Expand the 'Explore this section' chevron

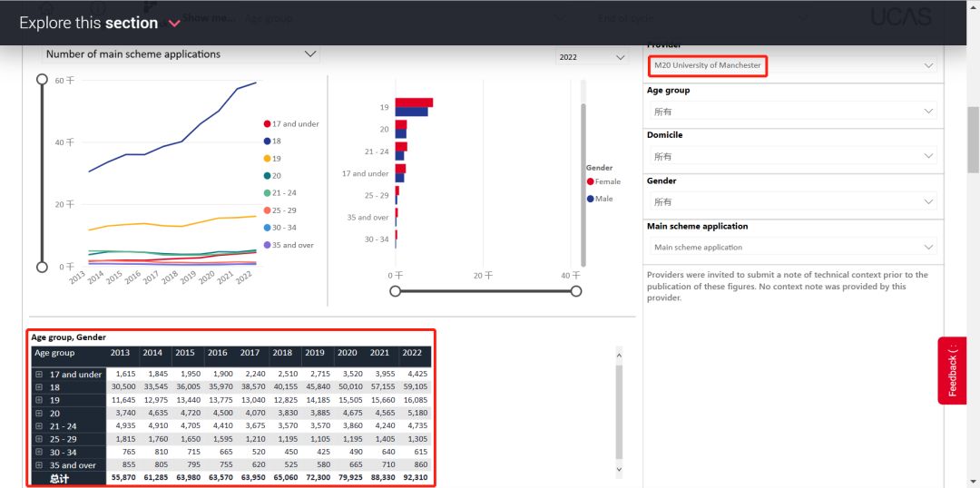[x=174, y=24]
